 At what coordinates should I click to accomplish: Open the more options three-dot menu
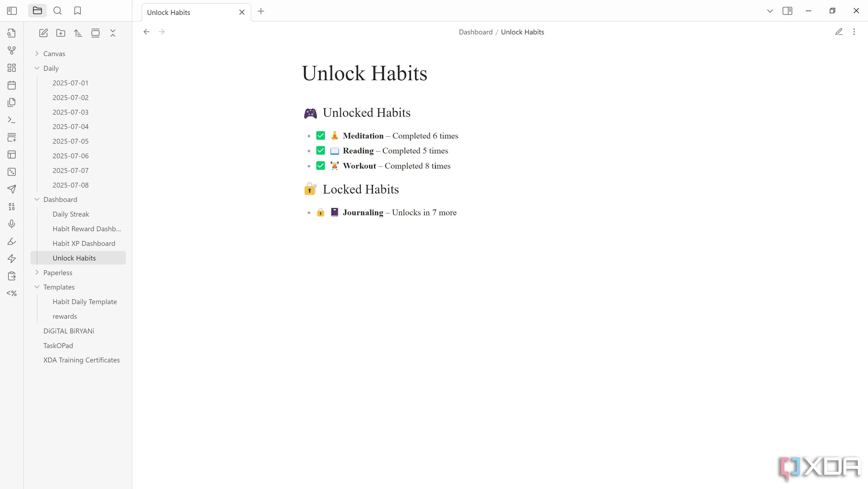pos(854,32)
